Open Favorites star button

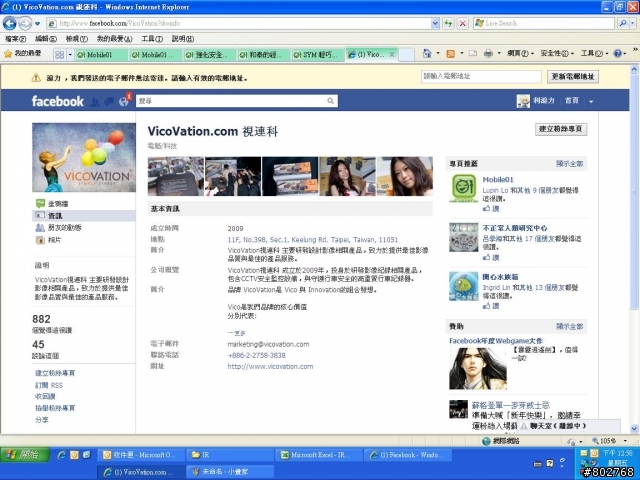pyautogui.click(x=22, y=53)
